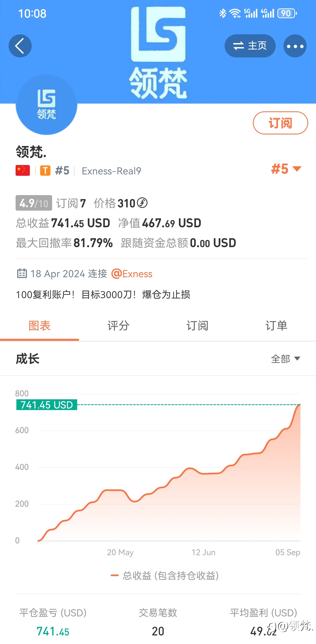This screenshot has height=644, width=316.
Task: Switch to the 订阅 tab
Action: point(198,326)
